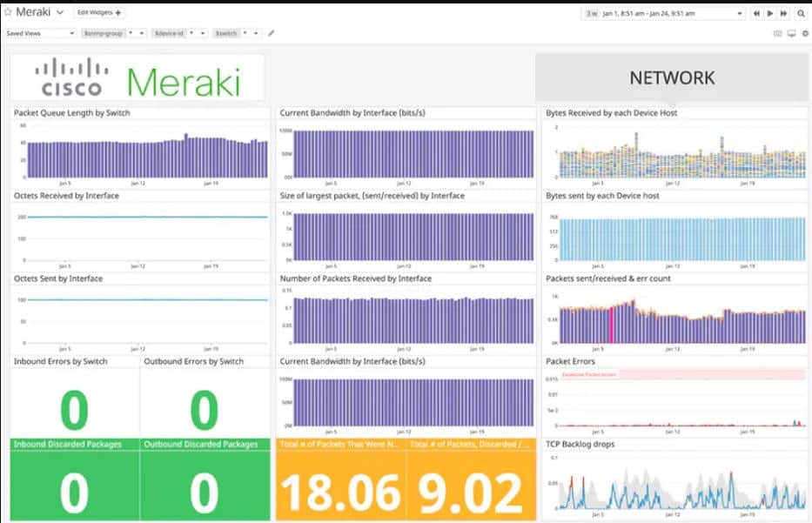This screenshot has width=812, height=523.
Task: Click the TCP Backlog drops widget title
Action: tap(580, 445)
